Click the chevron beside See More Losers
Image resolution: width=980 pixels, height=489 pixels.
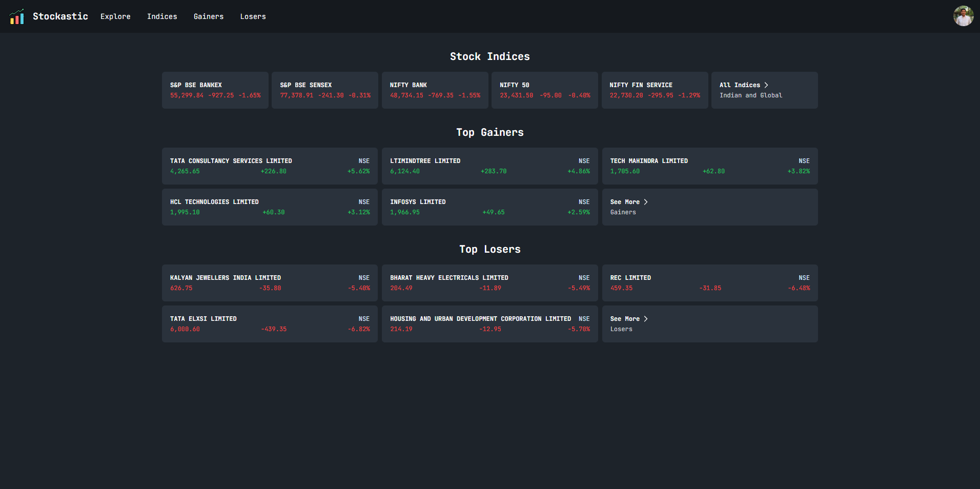pyautogui.click(x=646, y=319)
